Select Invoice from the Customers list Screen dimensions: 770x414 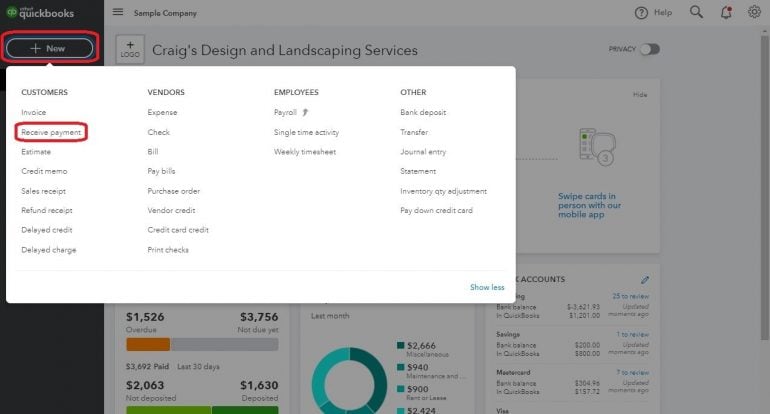click(x=33, y=112)
